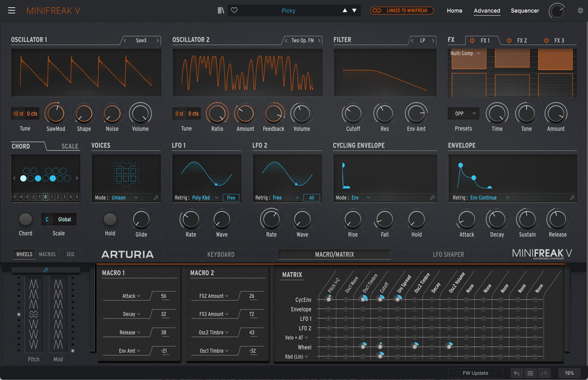
Task: Click the Picky preset name
Action: pyautogui.click(x=288, y=11)
